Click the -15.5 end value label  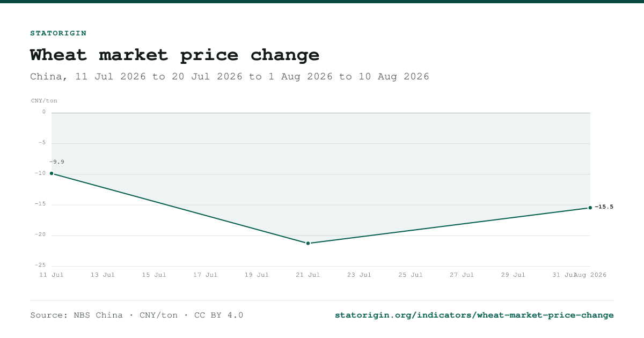tap(604, 207)
